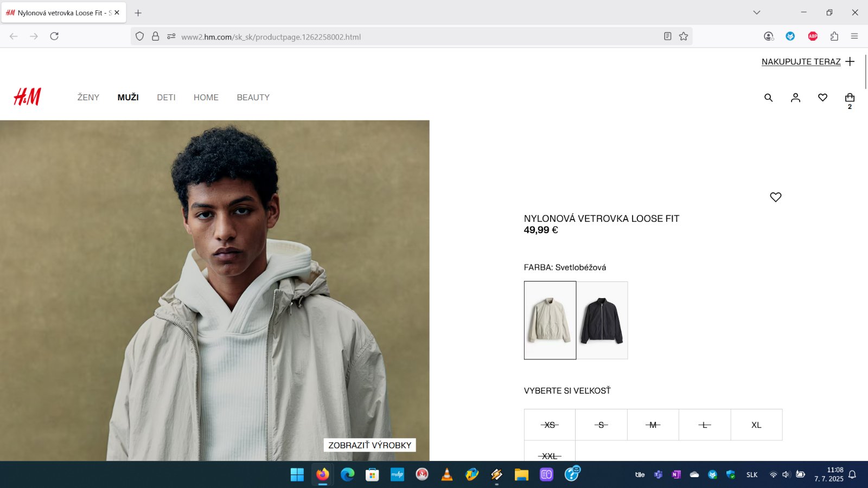Open the list all tabs dropdown

[756, 12]
